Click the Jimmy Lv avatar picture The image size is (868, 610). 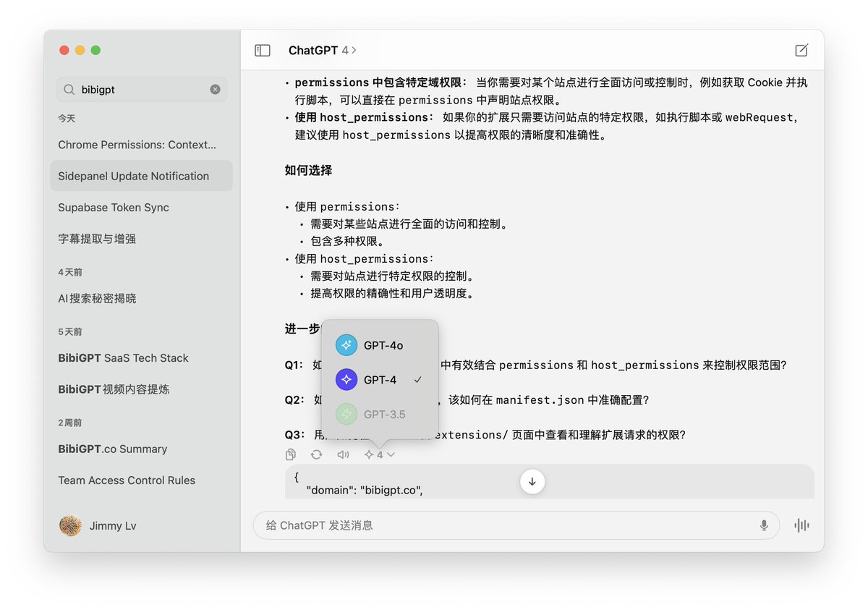(x=70, y=526)
